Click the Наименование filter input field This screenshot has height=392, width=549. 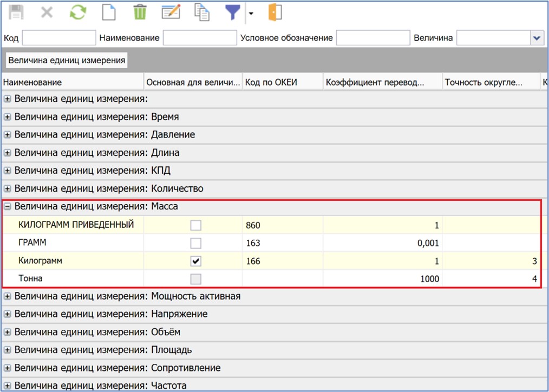199,38
